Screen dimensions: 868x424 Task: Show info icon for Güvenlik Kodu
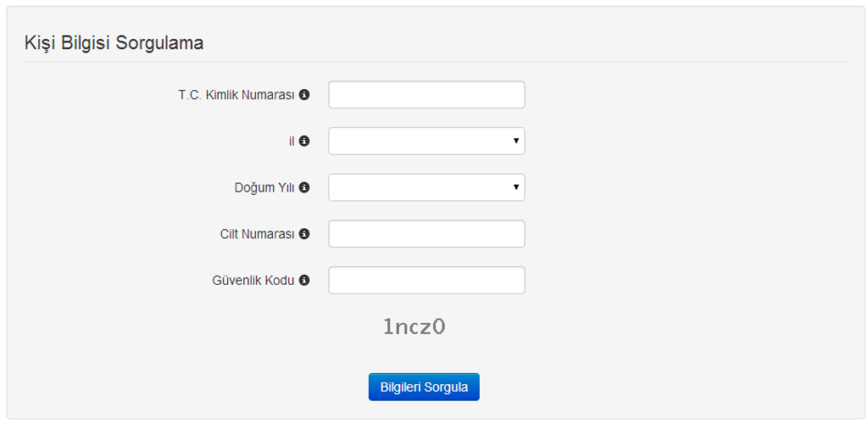[x=304, y=280]
